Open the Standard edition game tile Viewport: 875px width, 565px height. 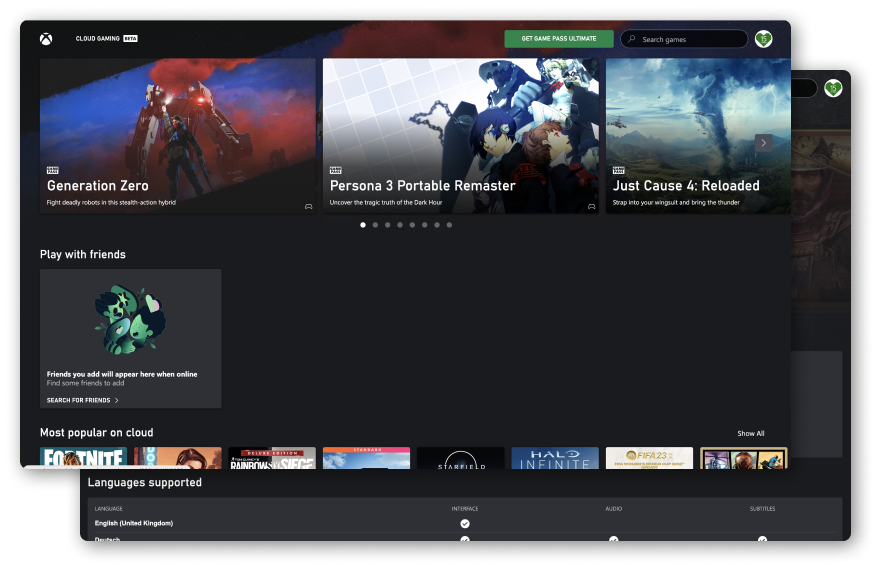point(366,458)
